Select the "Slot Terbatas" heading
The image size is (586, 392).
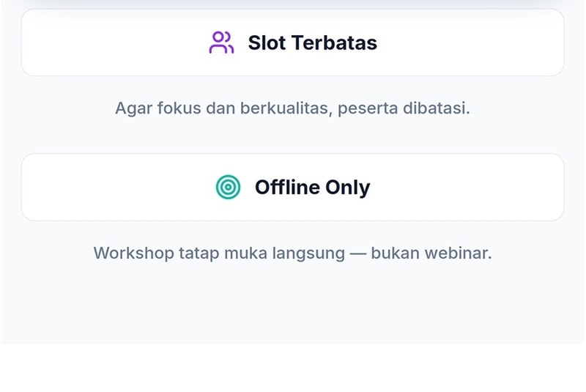(312, 42)
